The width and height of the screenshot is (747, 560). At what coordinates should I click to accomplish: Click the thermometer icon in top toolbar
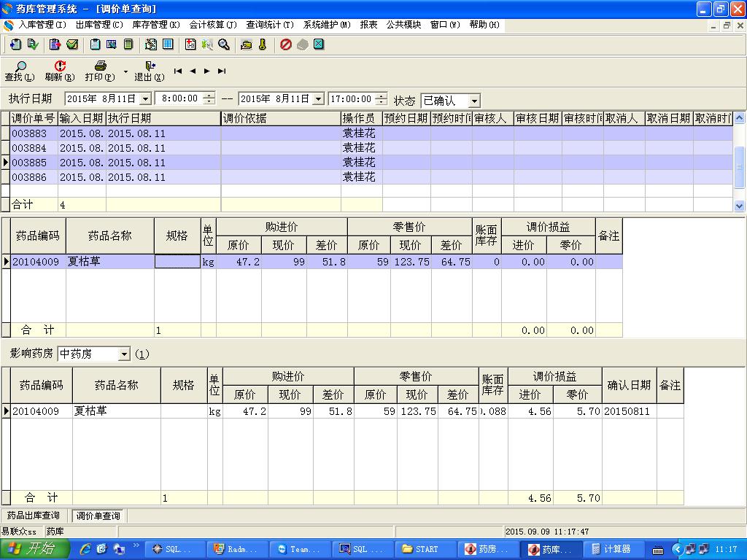(263, 44)
